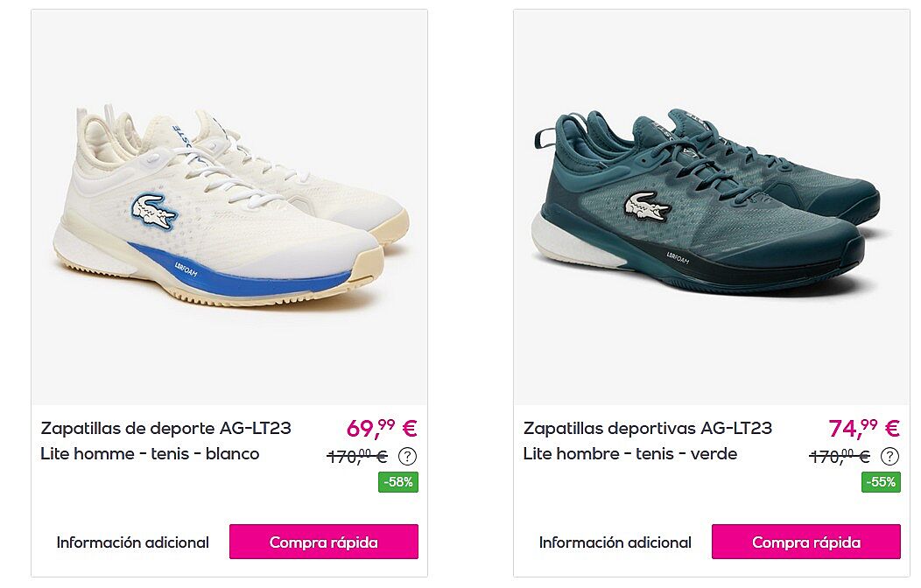The height and width of the screenshot is (588, 921).
Task: Click the -58% discount badge
Action: coord(398,482)
